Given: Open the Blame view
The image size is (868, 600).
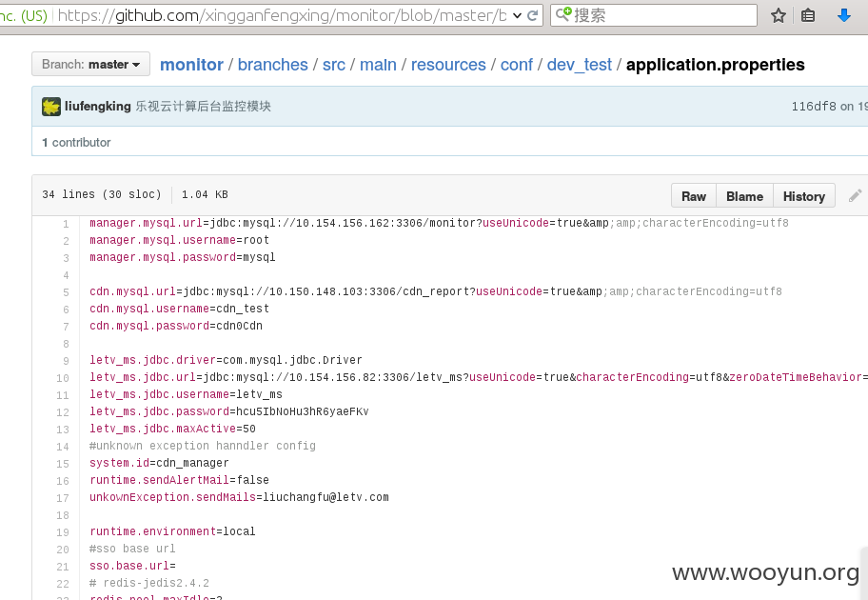Looking at the screenshot, I should (744, 196).
